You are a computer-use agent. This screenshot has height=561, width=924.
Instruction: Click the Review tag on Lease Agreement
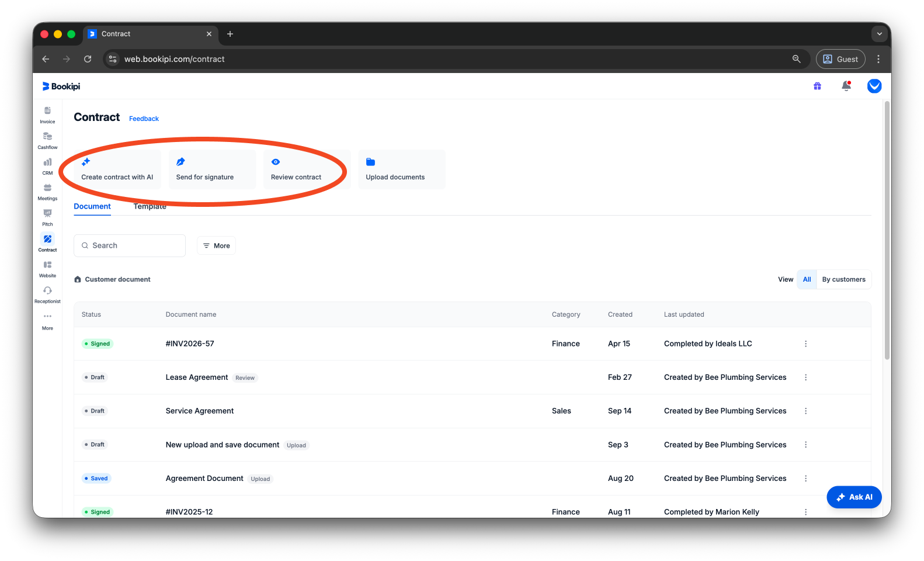pyautogui.click(x=245, y=378)
